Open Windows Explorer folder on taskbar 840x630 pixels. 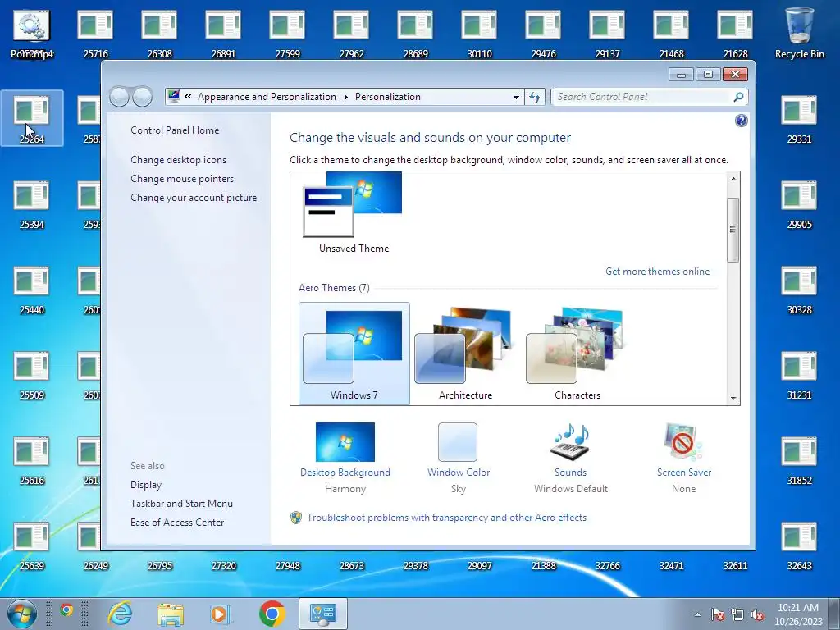tap(171, 614)
